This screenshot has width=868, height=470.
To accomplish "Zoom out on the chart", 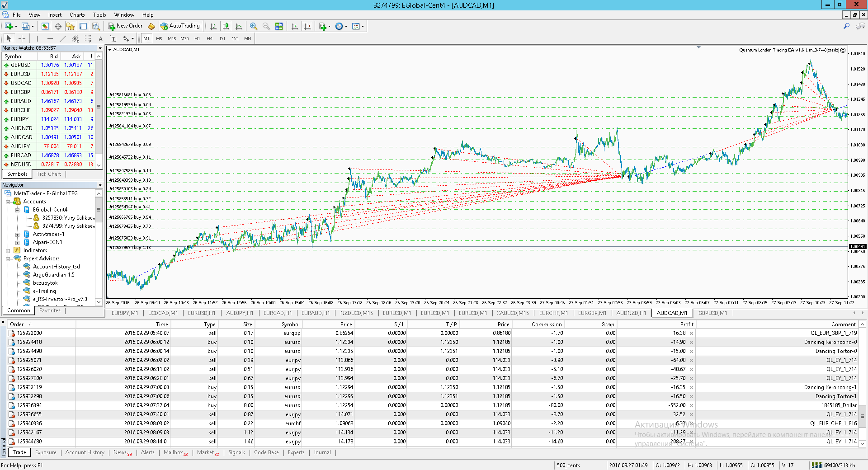I will 266,26.
